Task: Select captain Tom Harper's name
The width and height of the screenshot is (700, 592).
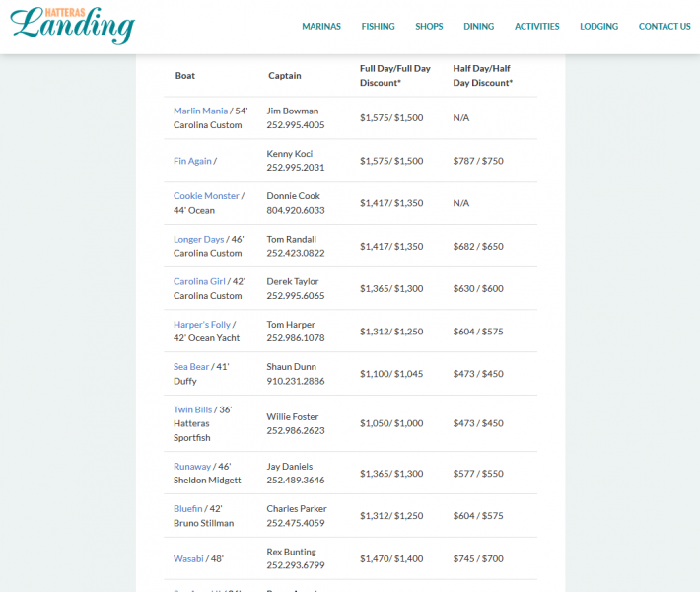Action: coord(291,325)
